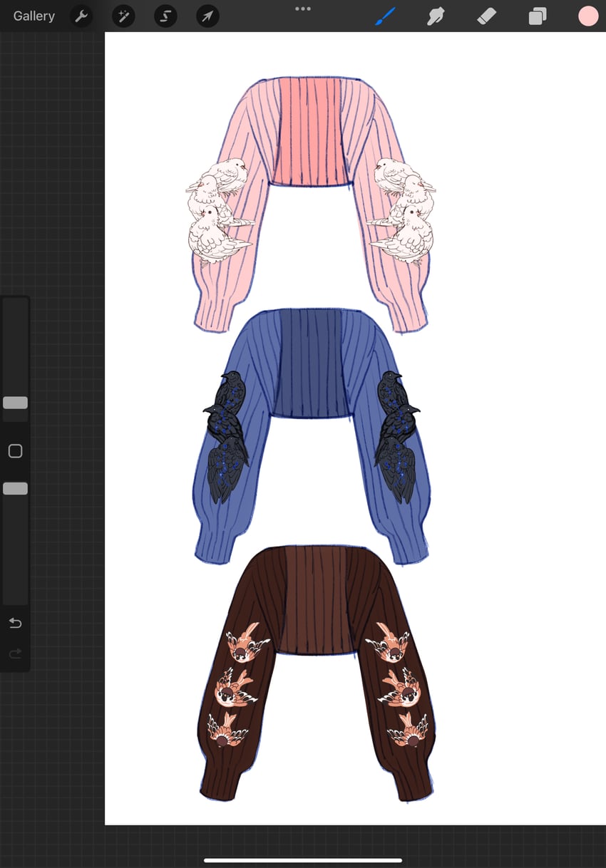Screen dimensions: 606x868
Task: Select the Eraser tool
Action: point(486,16)
